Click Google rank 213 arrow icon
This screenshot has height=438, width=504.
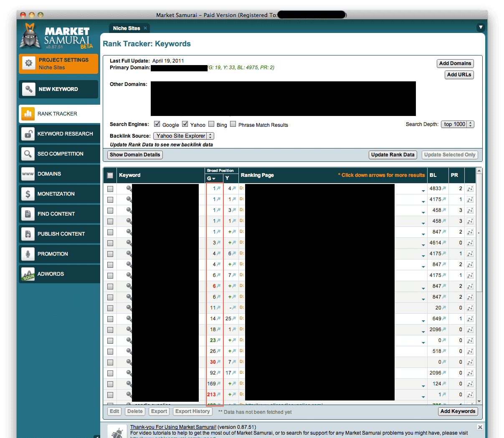(x=219, y=395)
